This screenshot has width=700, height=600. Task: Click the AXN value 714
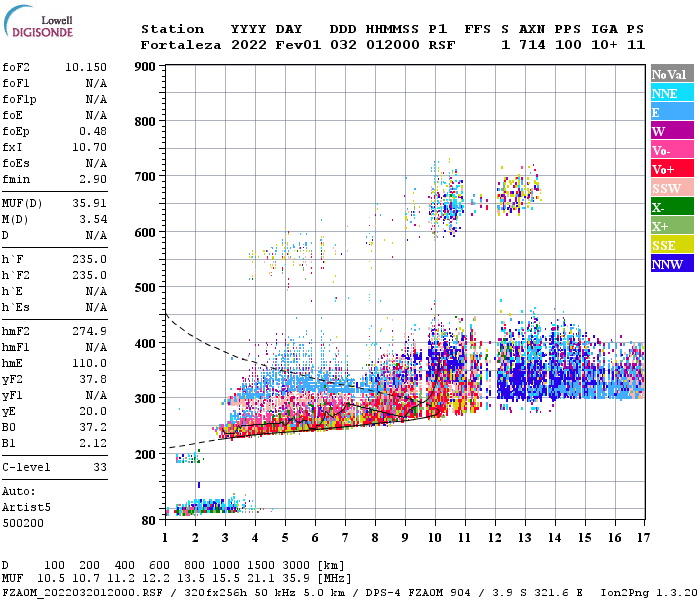coord(532,45)
